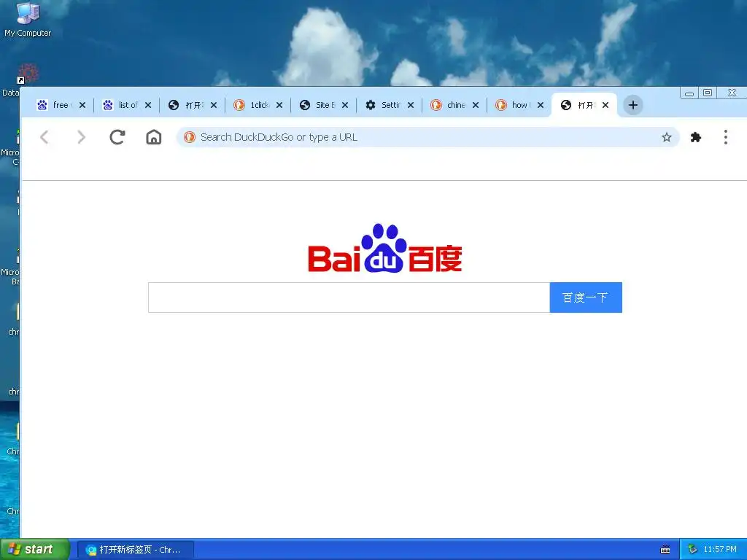Close the '1click' tab

[x=279, y=105]
